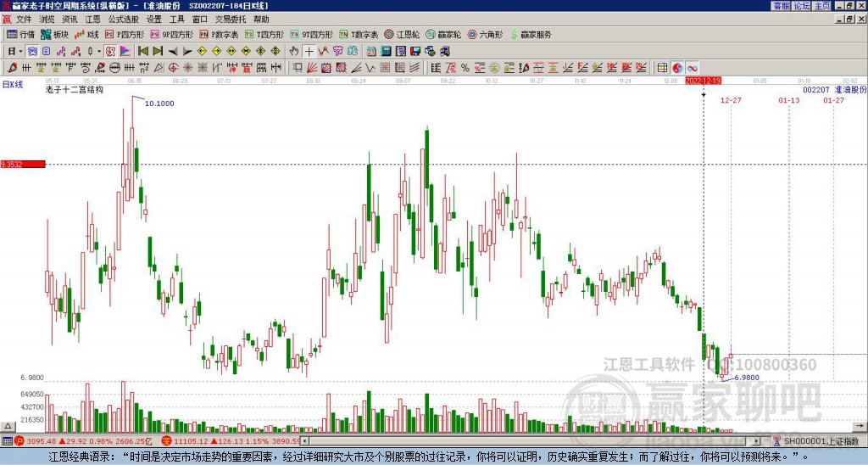This screenshot has width=868, height=465.
Task: Open the T四方形 tool
Action: click(x=264, y=34)
